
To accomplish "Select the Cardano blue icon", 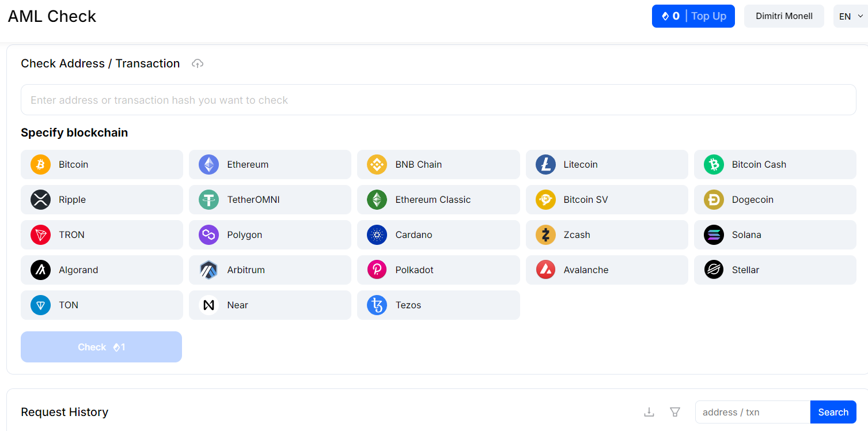I will (x=377, y=235).
